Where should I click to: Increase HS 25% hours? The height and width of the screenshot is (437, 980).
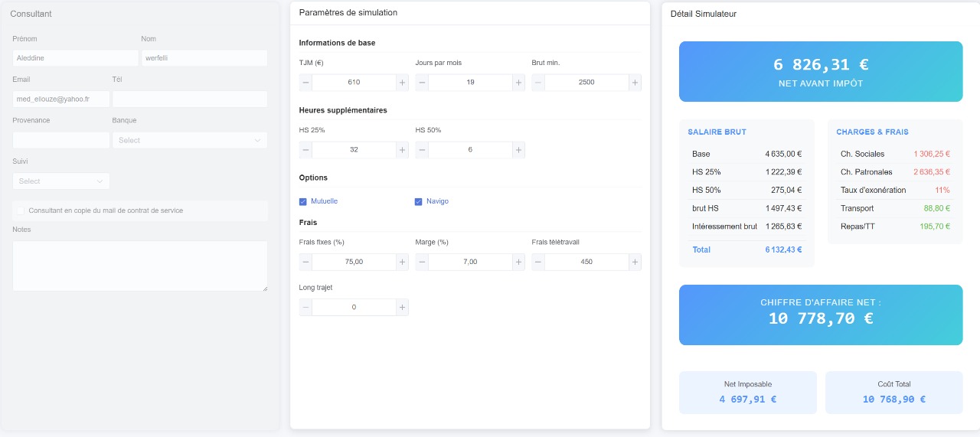[402, 150]
